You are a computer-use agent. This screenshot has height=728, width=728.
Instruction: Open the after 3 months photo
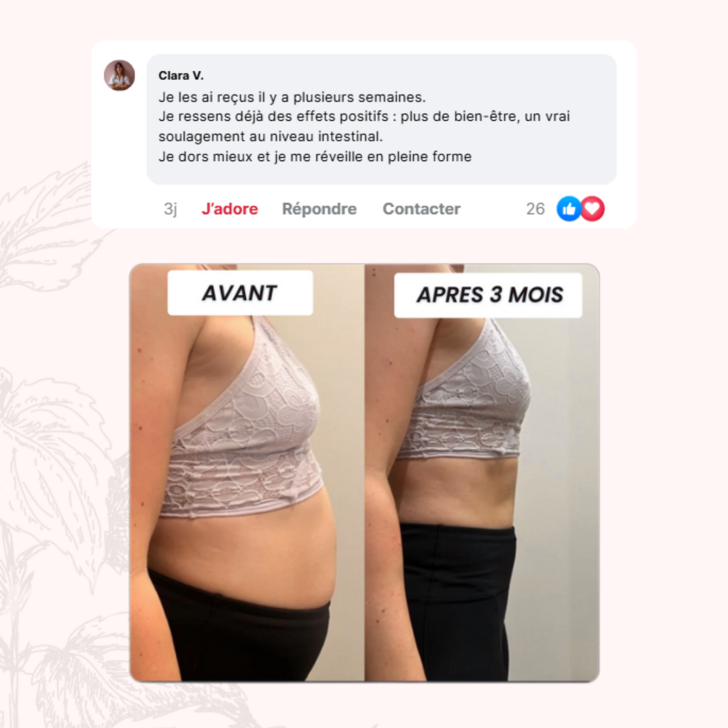482,473
